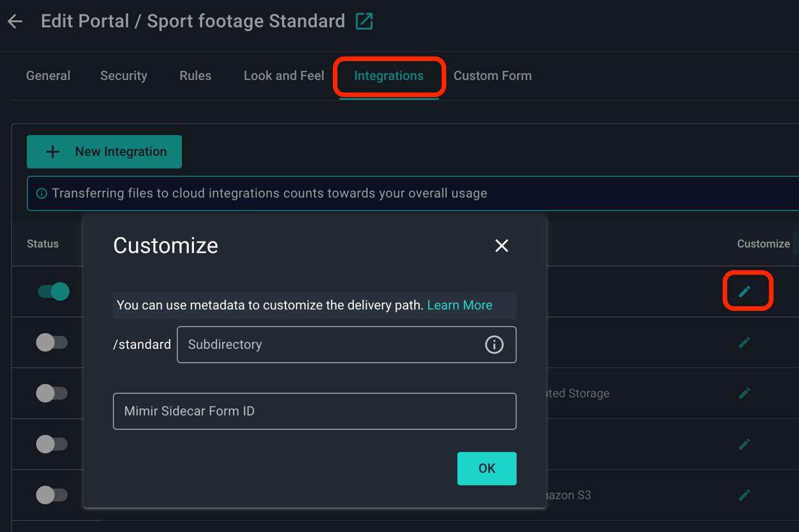
Task: Click the info icon in the Subdirectory field
Action: [494, 344]
